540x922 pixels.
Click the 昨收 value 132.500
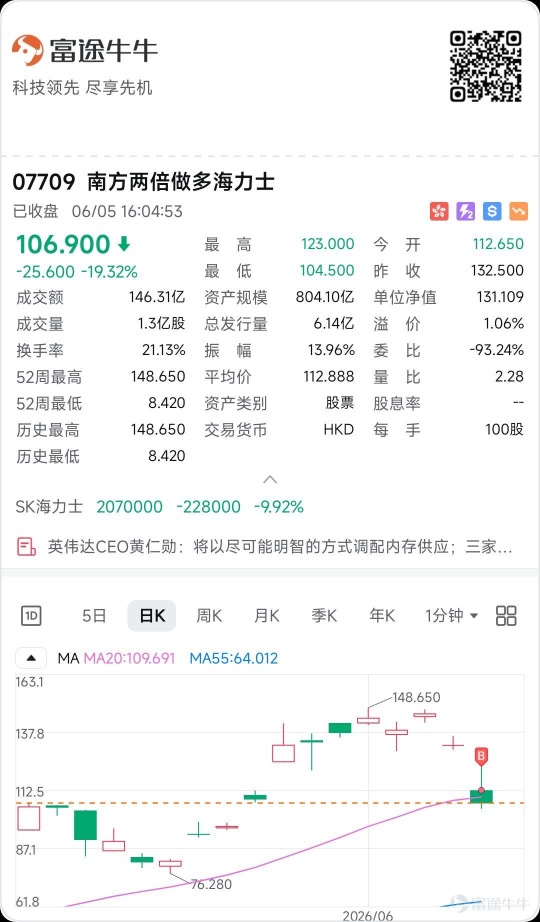(x=497, y=270)
